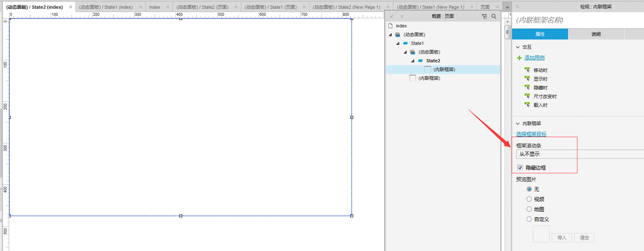Click the 导入 button
Image resolution: width=644 pixels, height=251 pixels.
click(x=562, y=238)
